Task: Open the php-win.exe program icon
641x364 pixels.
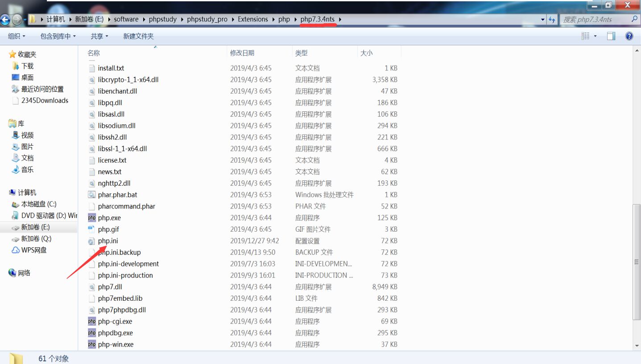Action: coord(92,344)
